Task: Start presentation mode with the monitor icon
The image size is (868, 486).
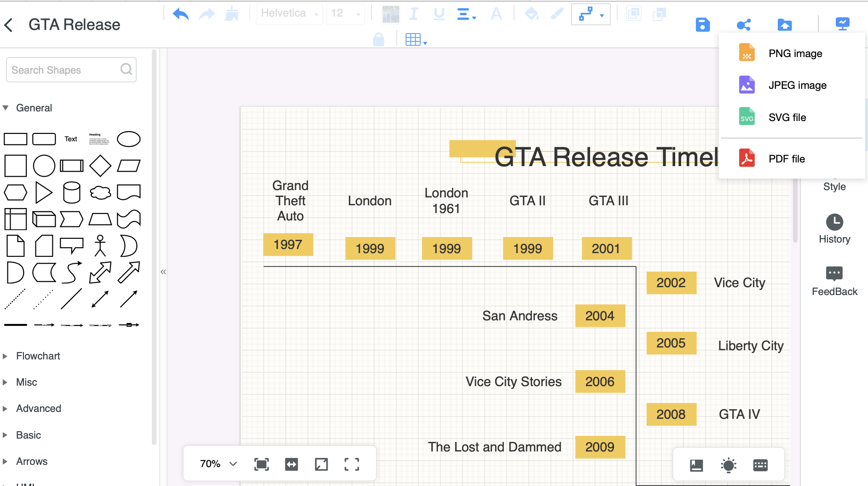Action: 842,24
